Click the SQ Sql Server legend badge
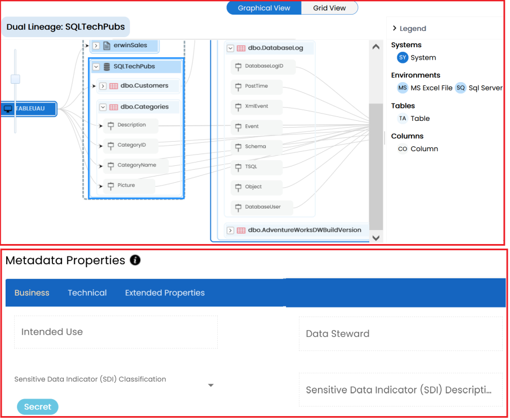This screenshot has height=420, width=510. coord(460,88)
